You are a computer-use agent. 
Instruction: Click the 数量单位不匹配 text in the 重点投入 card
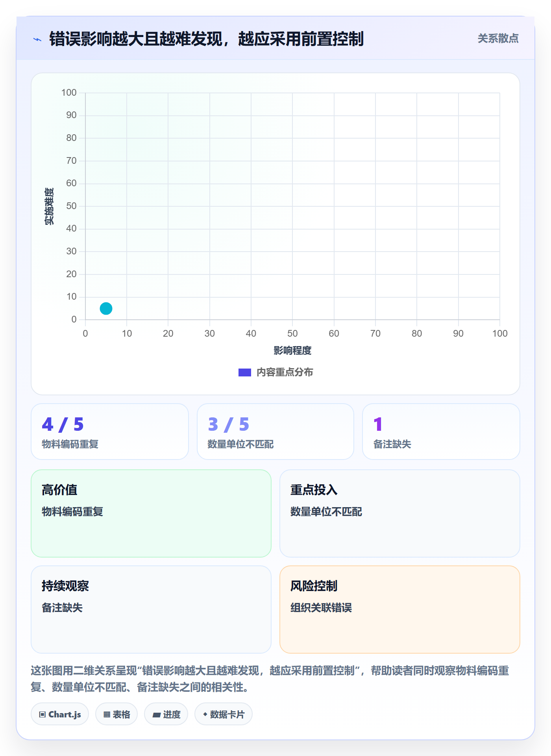326,511
